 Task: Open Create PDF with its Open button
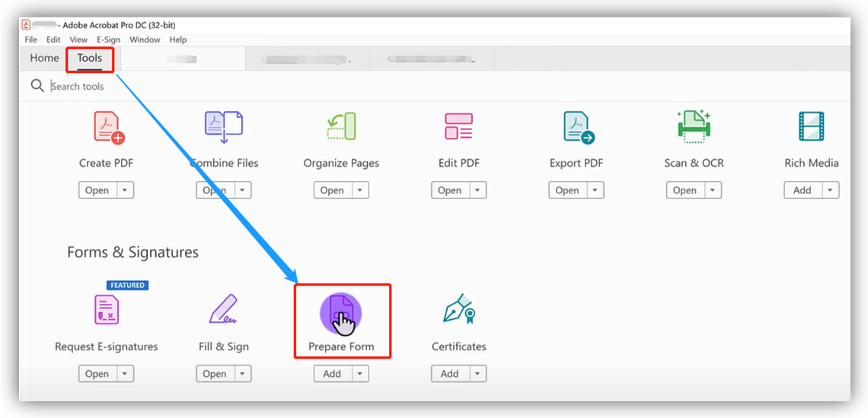(x=97, y=190)
